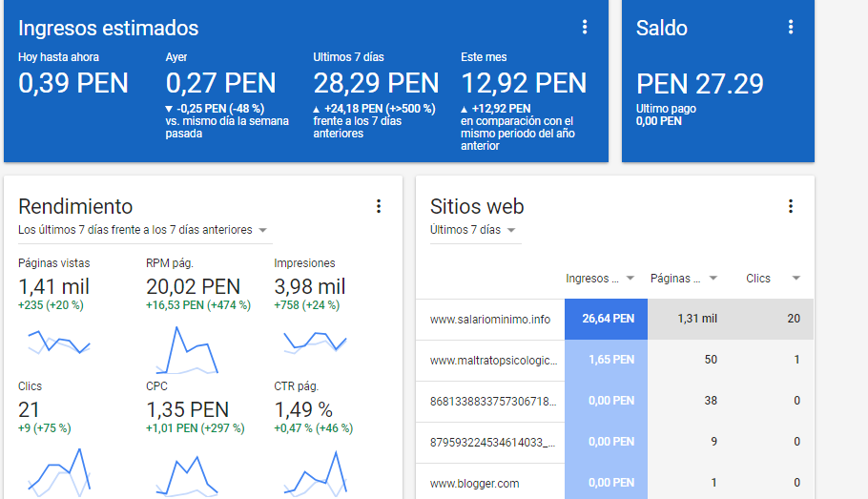This screenshot has width=868, height=499.
Task: Open the Sitios web card three-dot menu
Action: (x=791, y=207)
